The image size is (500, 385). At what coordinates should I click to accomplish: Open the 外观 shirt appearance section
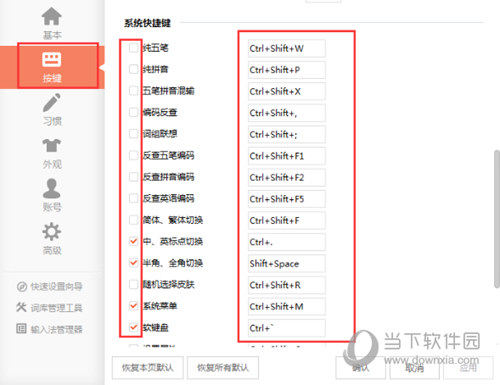pos(52,153)
